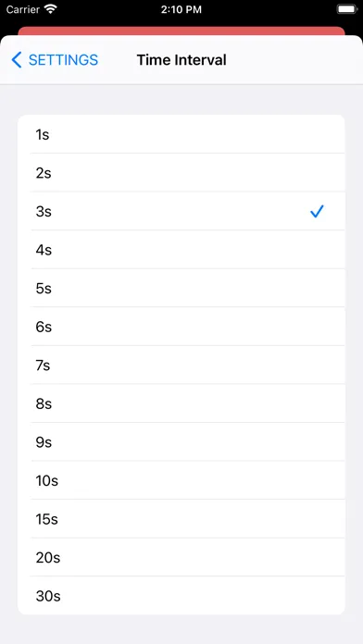Screen dimensions: 363x644
Task: Select the 8s time interval
Action: [181, 403]
